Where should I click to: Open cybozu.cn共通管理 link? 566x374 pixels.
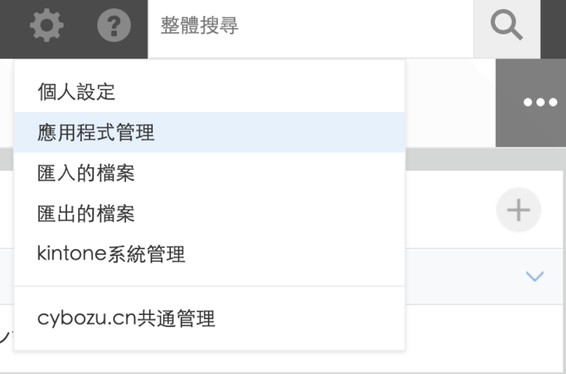click(x=209, y=318)
